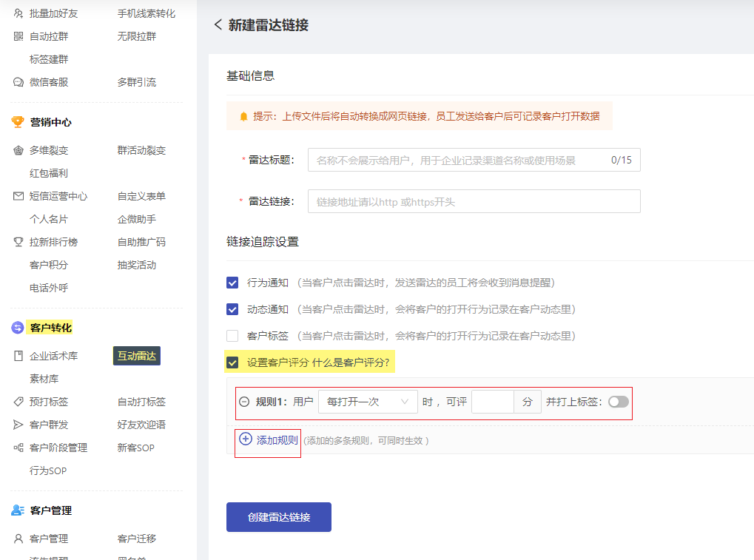Click the 可评 score input box
The width and height of the screenshot is (754, 560).
tap(493, 402)
